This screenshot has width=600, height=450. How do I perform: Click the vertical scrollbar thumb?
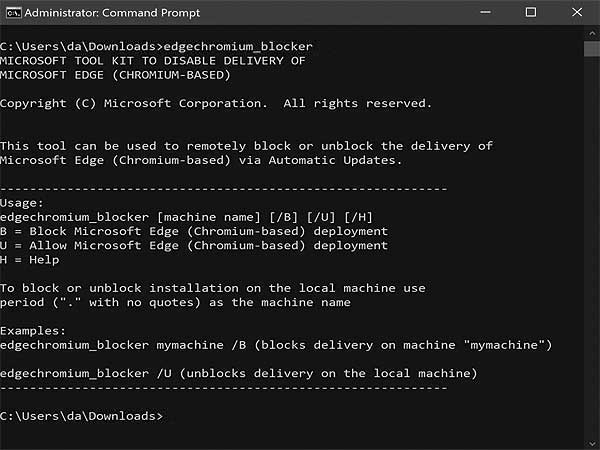coord(592,49)
